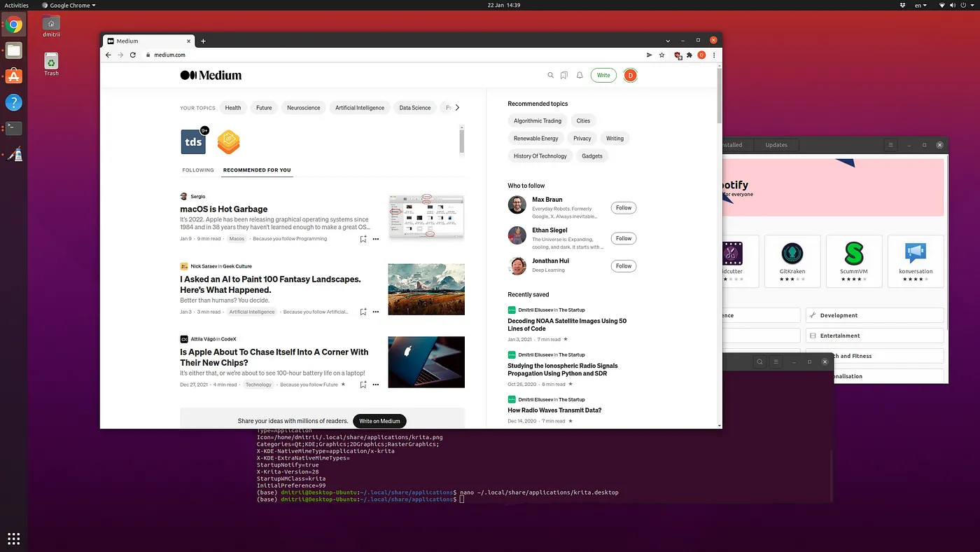Open more options for Apple chips article

point(376,385)
